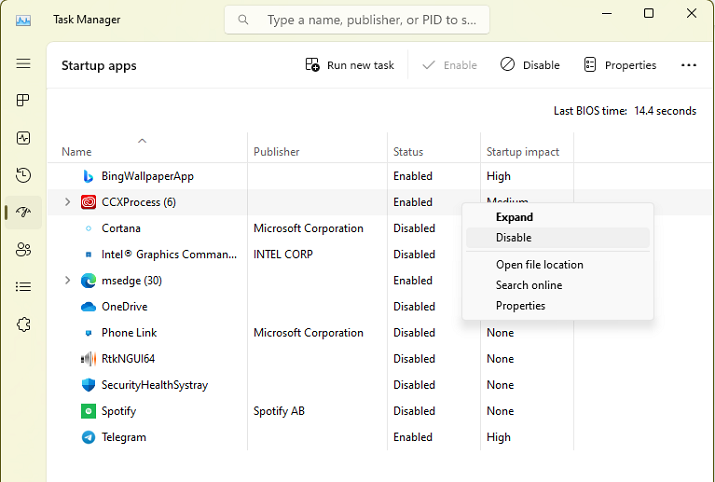The height and width of the screenshot is (482, 715).
Task: Click Disabled status in Spotify row
Action: [x=414, y=411]
